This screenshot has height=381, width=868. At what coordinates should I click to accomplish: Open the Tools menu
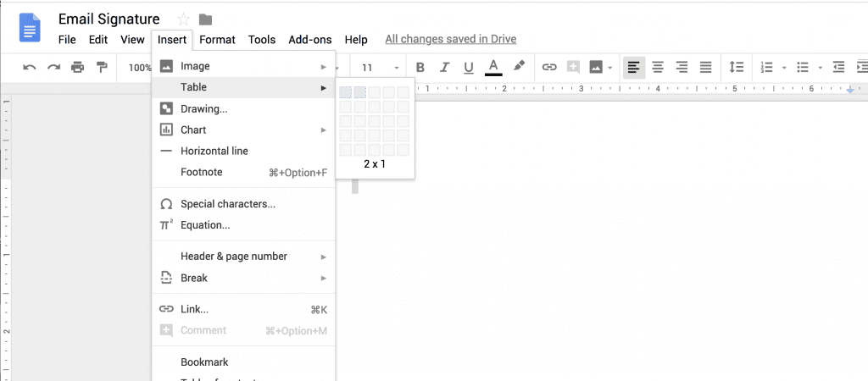click(x=262, y=39)
